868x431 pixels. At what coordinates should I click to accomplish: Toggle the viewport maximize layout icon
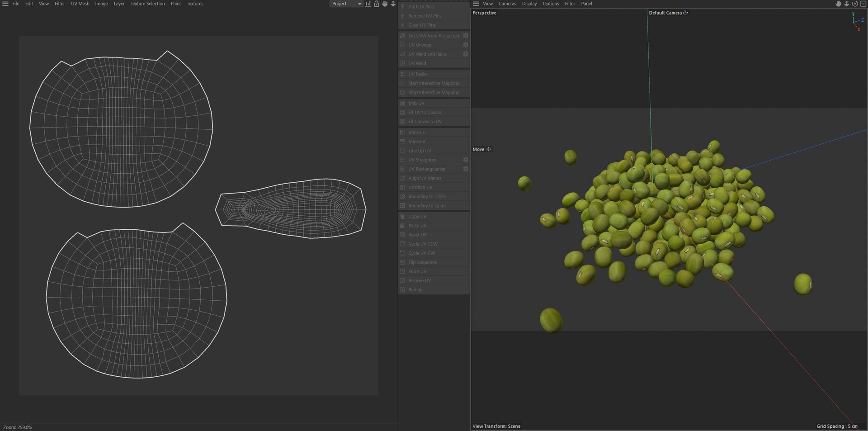point(863,4)
